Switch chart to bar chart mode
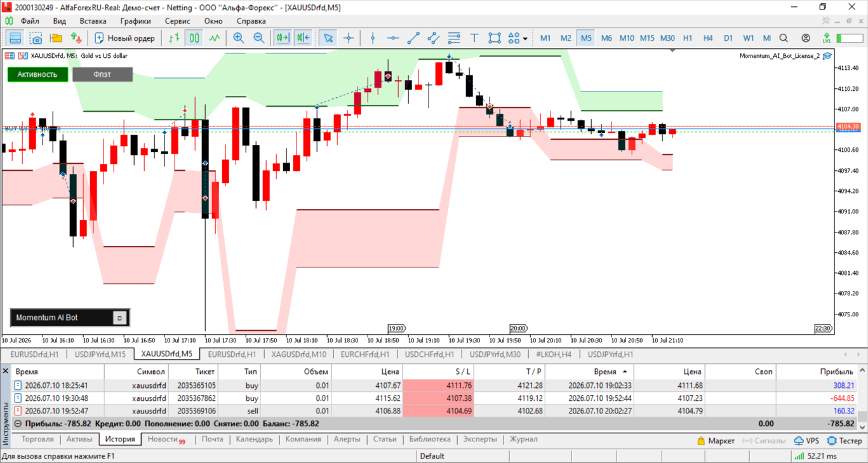This screenshot has height=463, width=868. click(174, 38)
